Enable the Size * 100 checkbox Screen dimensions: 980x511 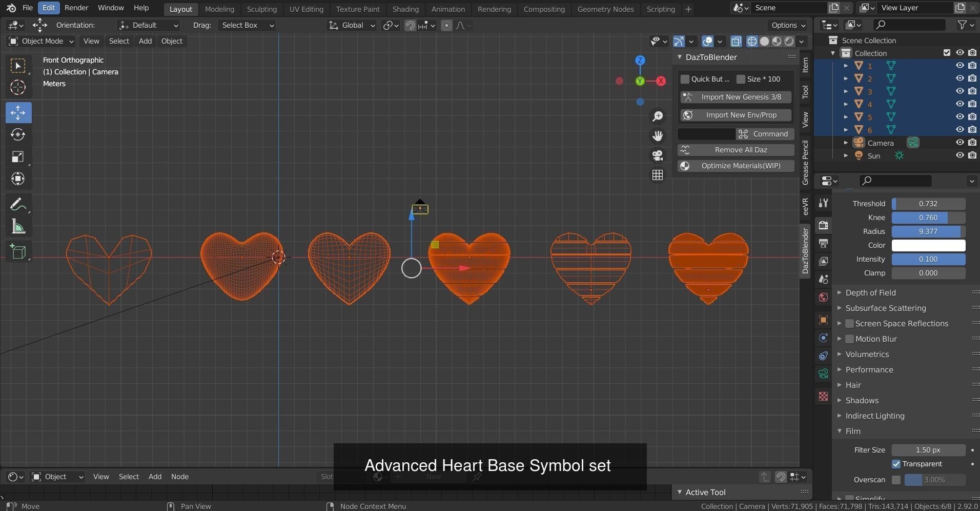(x=741, y=79)
